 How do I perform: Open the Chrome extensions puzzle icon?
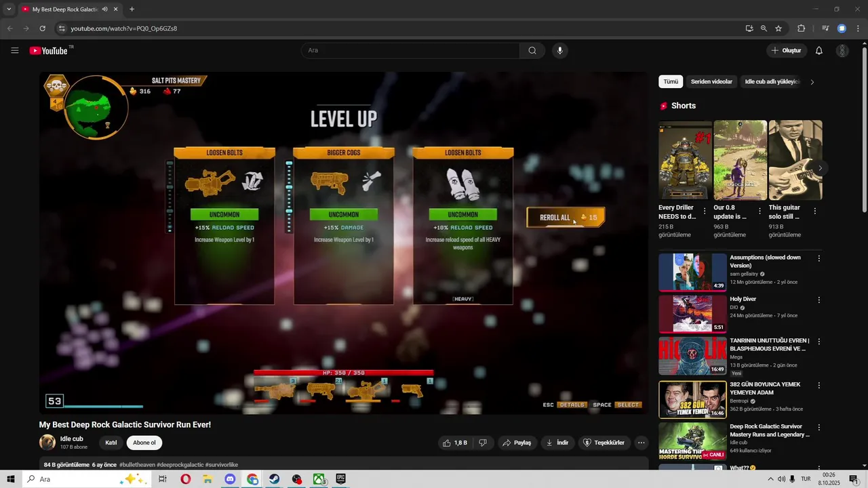click(x=801, y=28)
